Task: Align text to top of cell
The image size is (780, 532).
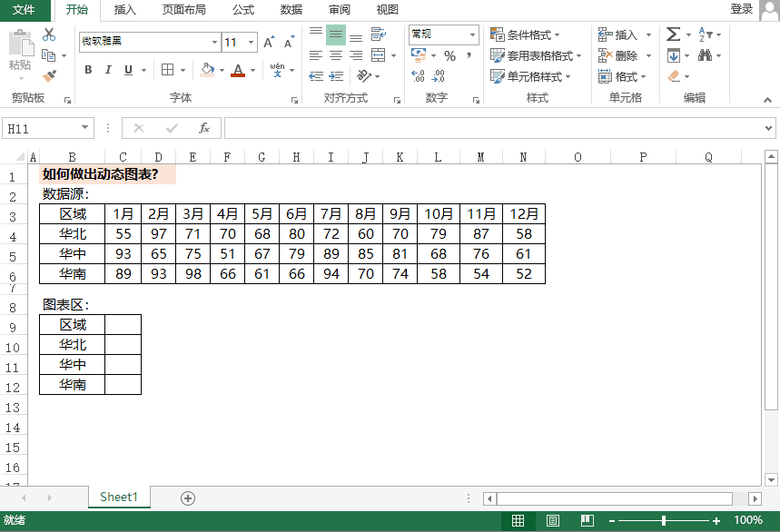Action: [316, 34]
